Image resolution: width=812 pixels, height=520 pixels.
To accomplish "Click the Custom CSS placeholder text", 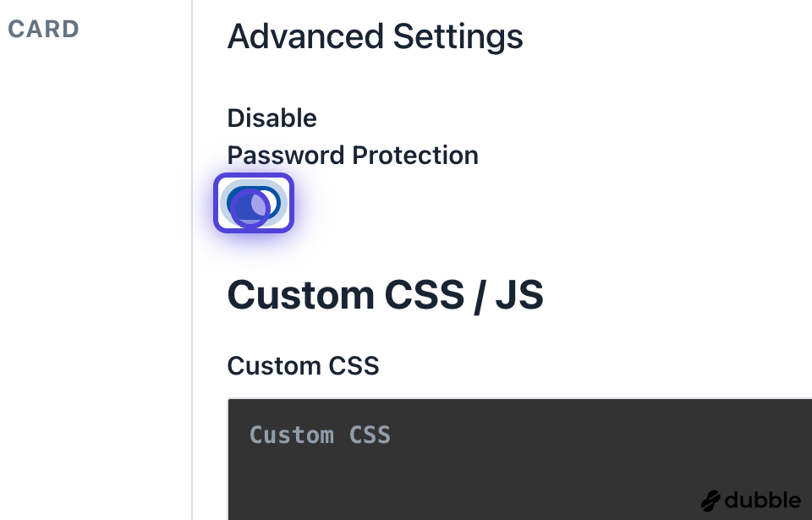I will coord(320,435).
